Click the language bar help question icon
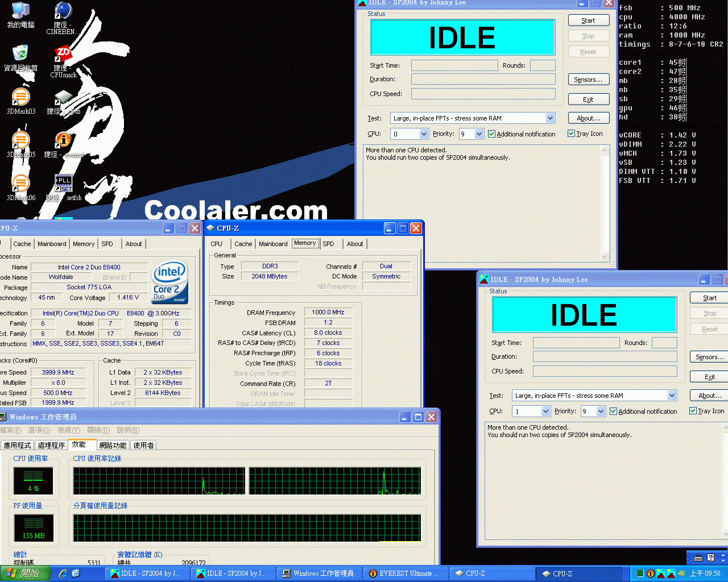728x582 pixels. (711, 558)
